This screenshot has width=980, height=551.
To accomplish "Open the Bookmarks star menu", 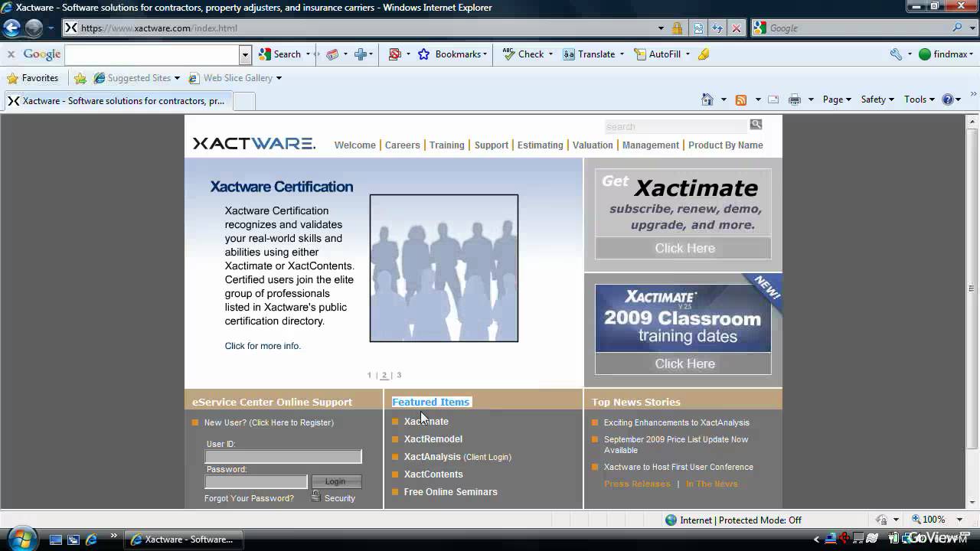I will click(452, 54).
